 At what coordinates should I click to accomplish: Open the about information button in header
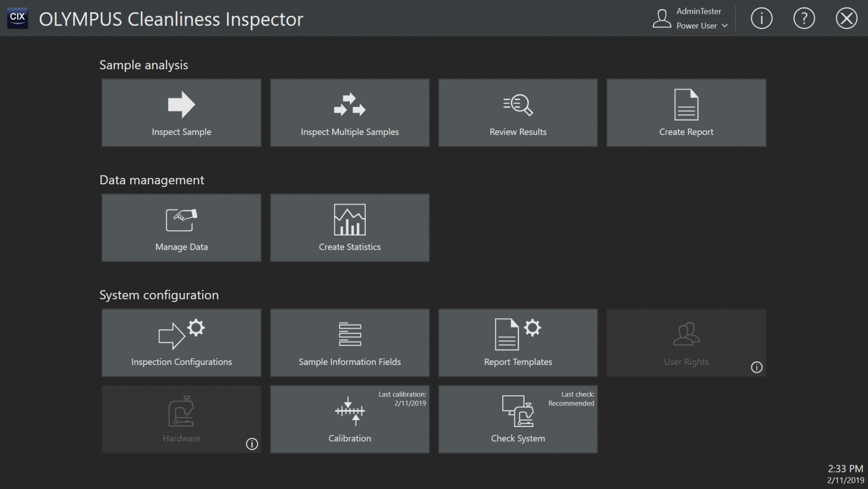click(x=762, y=19)
